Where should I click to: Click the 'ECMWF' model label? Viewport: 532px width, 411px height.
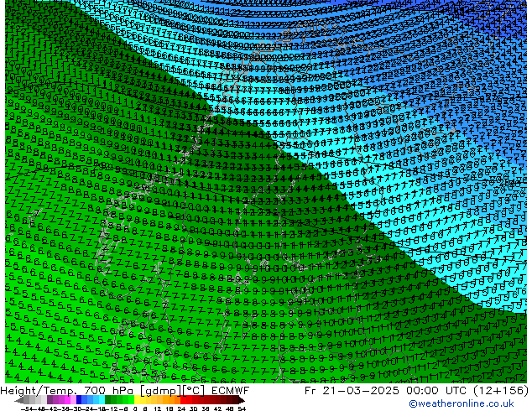pyautogui.click(x=231, y=391)
